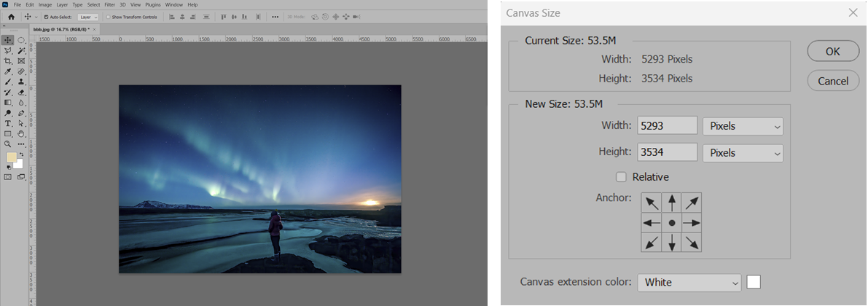Screen dimensions: 868x306
Task: Select the Dodge tool
Action: click(8, 113)
